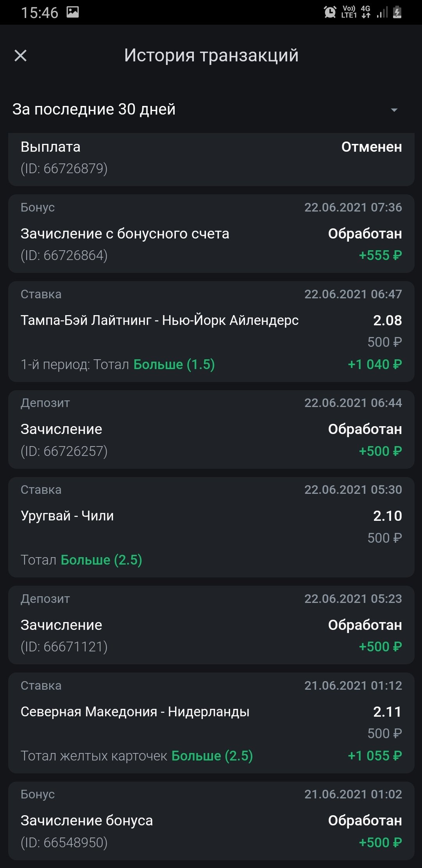The height and width of the screenshot is (868, 422).
Task: Select the "За последние 30 дней" filter
Action: [94, 109]
